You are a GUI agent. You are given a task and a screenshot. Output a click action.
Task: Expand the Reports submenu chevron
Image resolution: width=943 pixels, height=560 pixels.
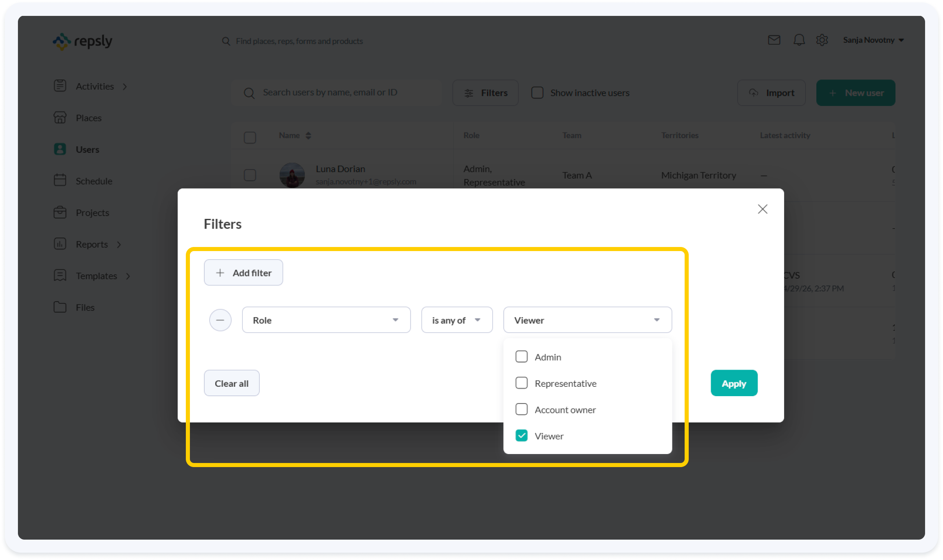[x=119, y=245]
